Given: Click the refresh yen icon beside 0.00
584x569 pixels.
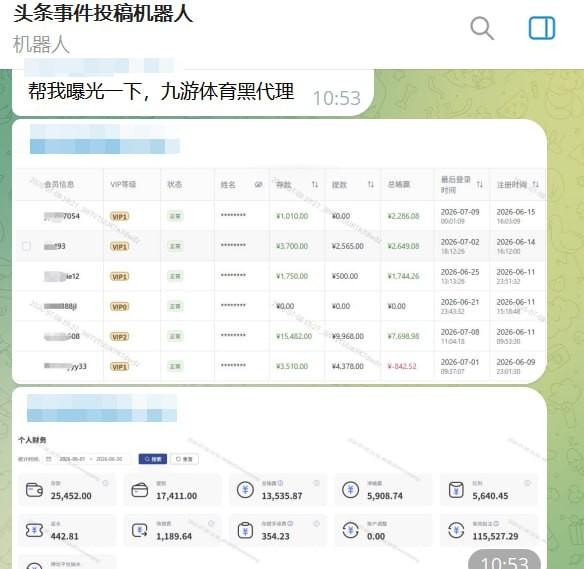Looking at the screenshot, I should (350, 530).
